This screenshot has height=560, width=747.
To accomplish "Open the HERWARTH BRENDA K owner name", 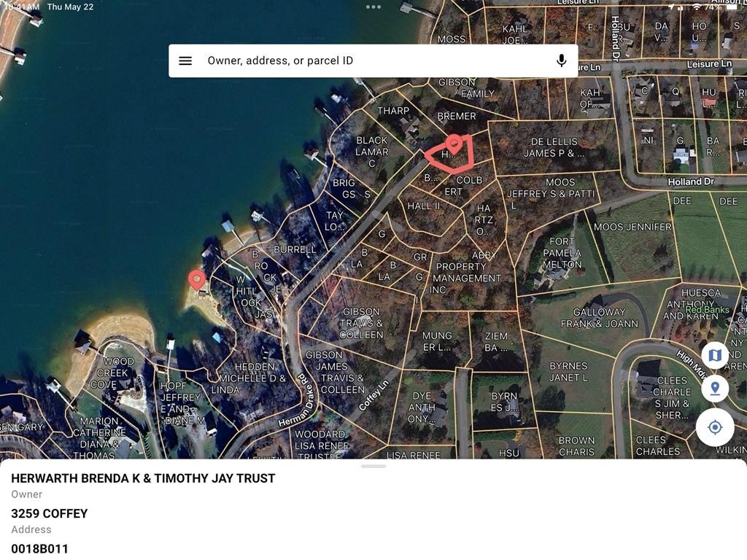I will tap(143, 478).
